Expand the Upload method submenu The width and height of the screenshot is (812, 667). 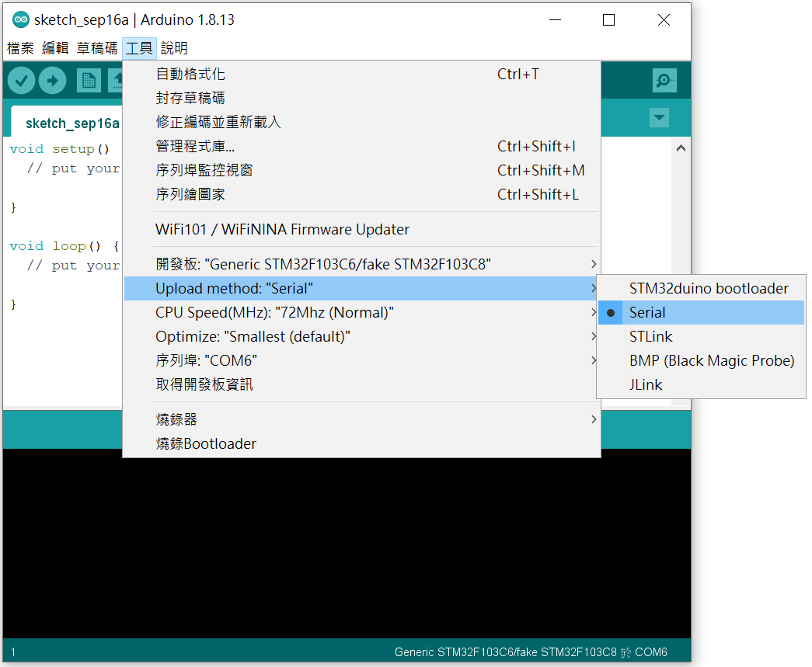click(361, 288)
